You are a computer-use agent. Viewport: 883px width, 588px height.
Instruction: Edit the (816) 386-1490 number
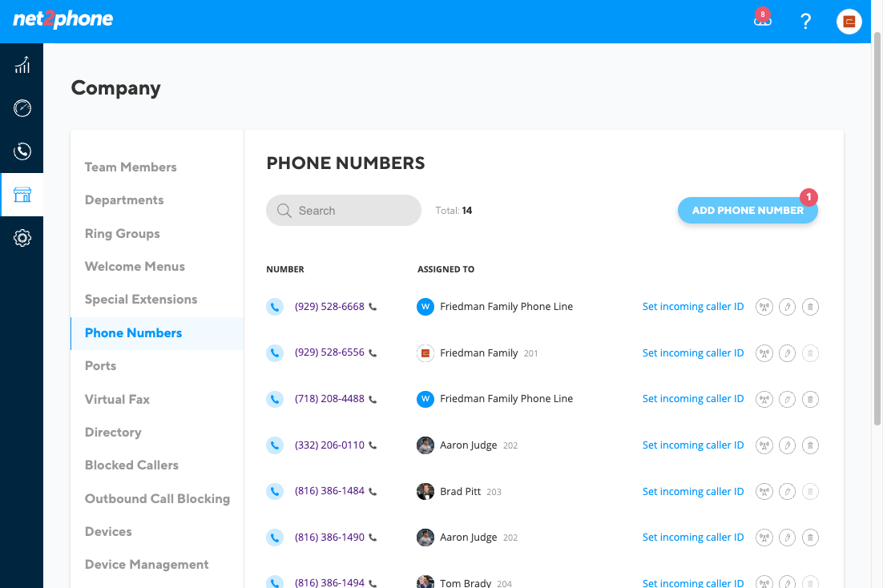click(788, 538)
